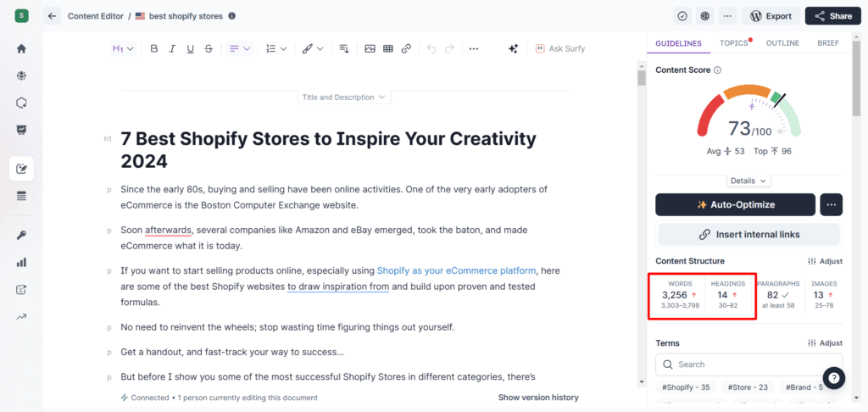Toggle strikethrough formatting
868x412 pixels.
[209, 48]
